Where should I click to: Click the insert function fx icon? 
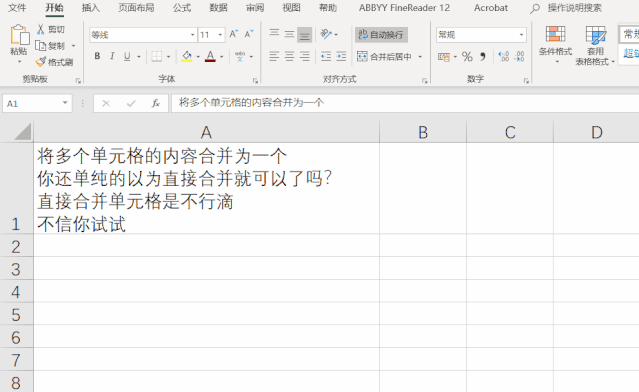coord(155,104)
